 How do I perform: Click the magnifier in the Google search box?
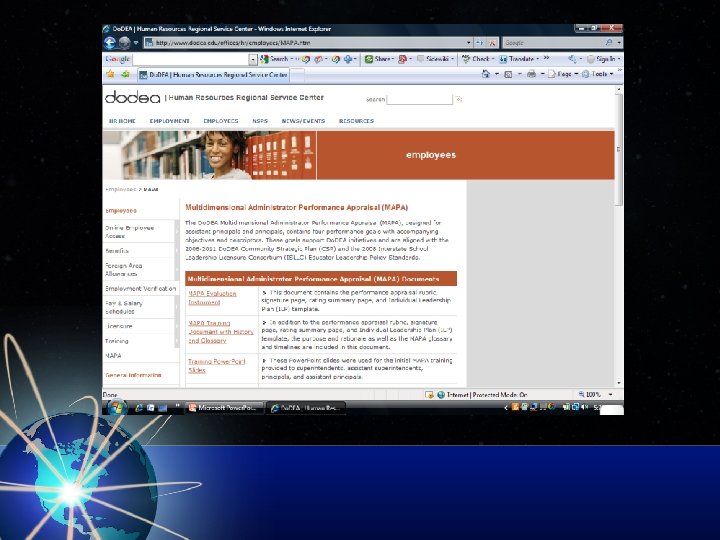click(609, 43)
